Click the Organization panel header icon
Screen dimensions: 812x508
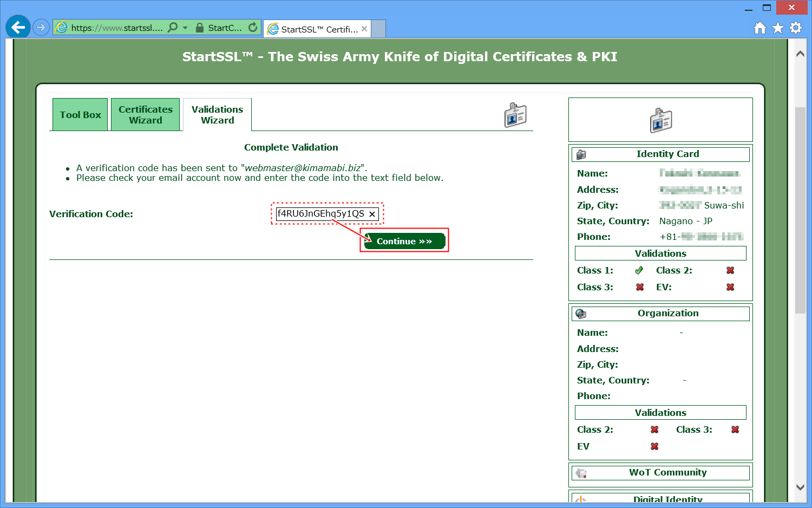click(x=581, y=314)
